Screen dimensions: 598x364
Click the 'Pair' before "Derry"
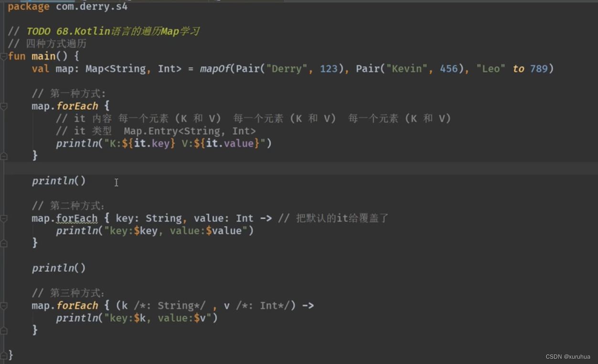point(247,69)
